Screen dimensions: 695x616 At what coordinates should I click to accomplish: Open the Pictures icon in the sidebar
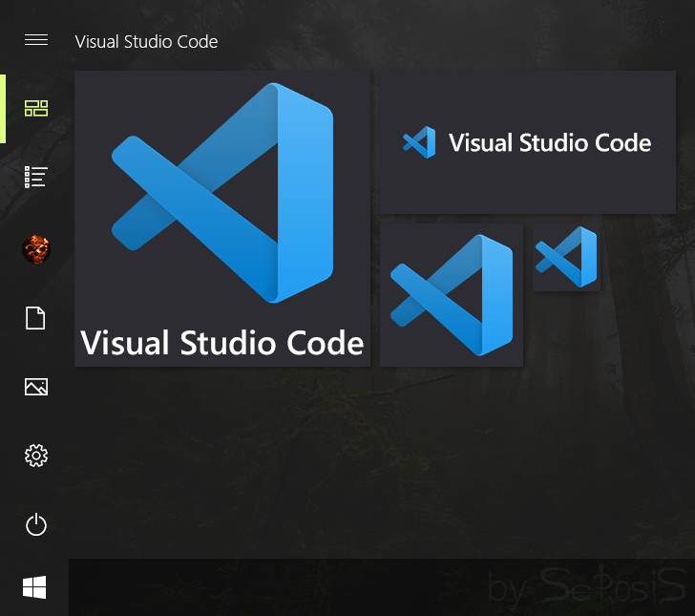coord(36,387)
